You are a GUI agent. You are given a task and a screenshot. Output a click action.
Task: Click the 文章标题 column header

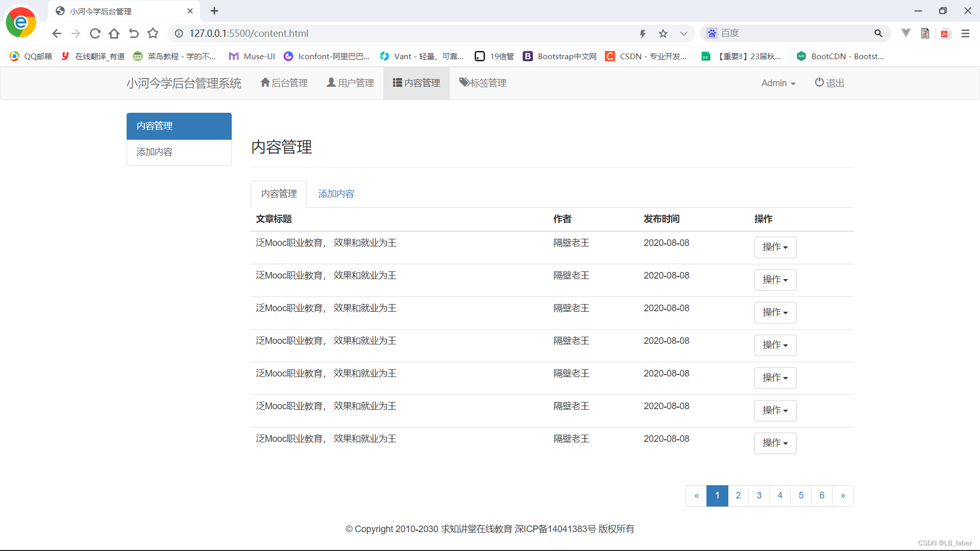tap(274, 219)
